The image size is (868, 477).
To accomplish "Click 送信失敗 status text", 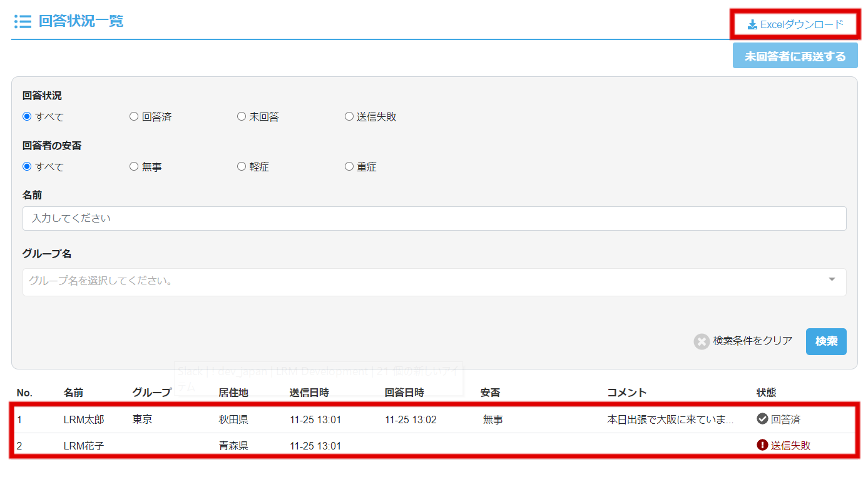I will [x=790, y=446].
